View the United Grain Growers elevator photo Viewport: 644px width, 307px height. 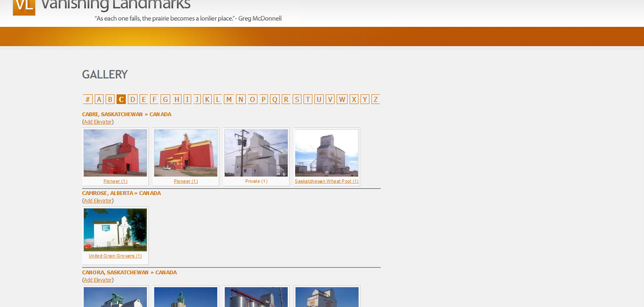[115, 230]
